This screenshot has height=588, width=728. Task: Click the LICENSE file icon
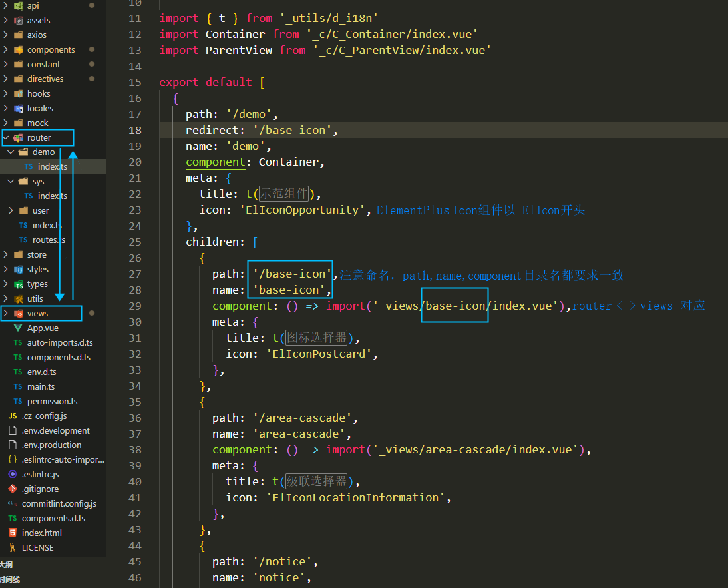(x=13, y=547)
